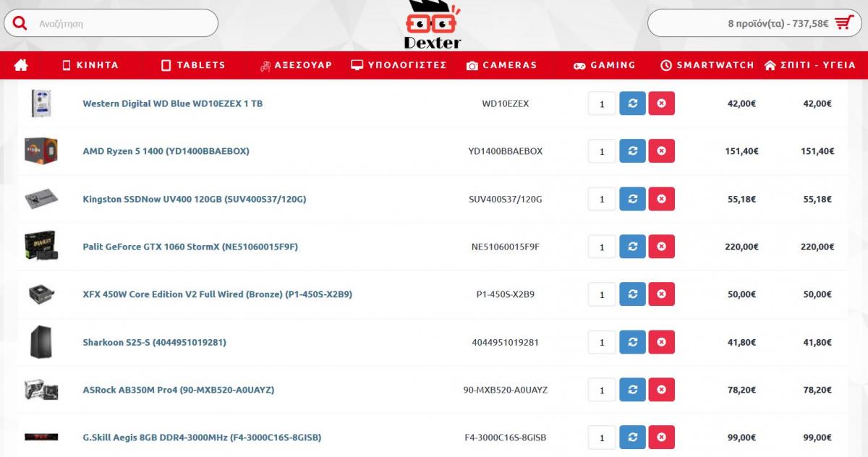Viewport: 868px width, 457px height.
Task: Select model code text NE51060015F9F
Action: [x=506, y=247]
